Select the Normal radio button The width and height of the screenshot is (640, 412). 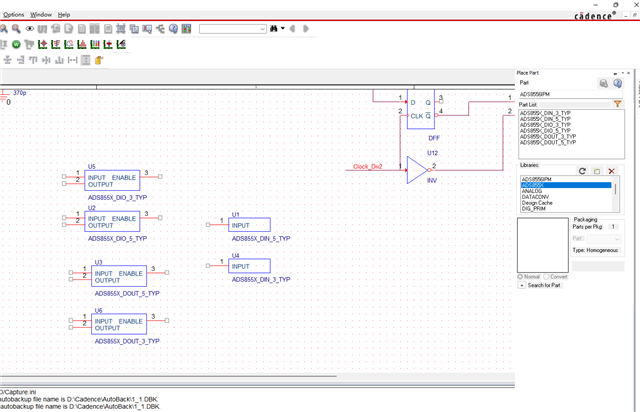click(x=520, y=276)
